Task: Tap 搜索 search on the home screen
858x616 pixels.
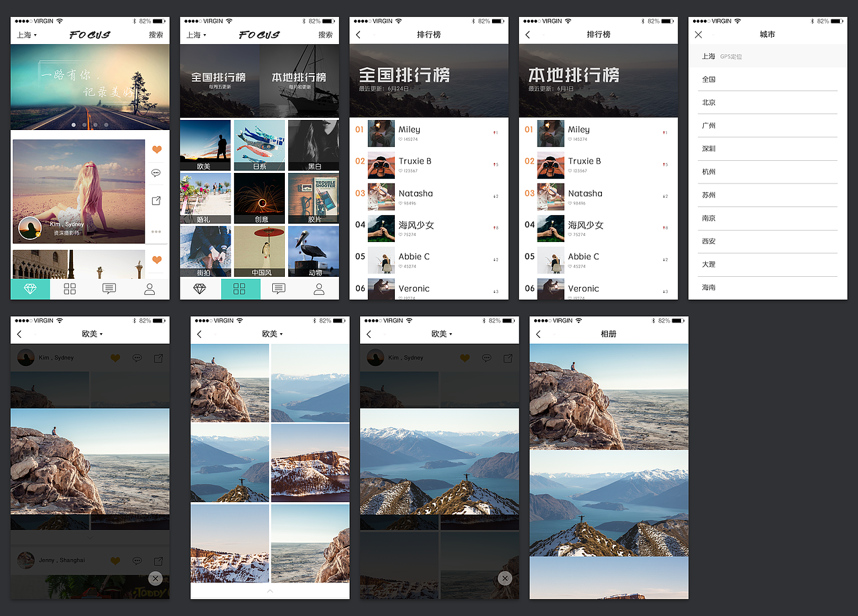Action: 156,35
